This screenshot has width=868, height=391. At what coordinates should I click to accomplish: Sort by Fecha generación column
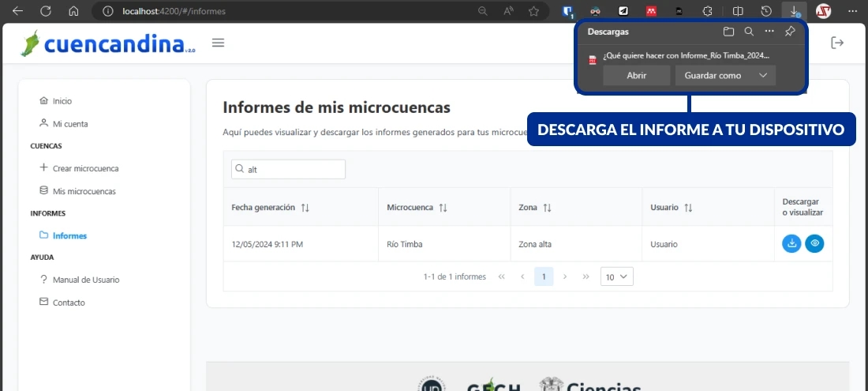[x=305, y=208]
